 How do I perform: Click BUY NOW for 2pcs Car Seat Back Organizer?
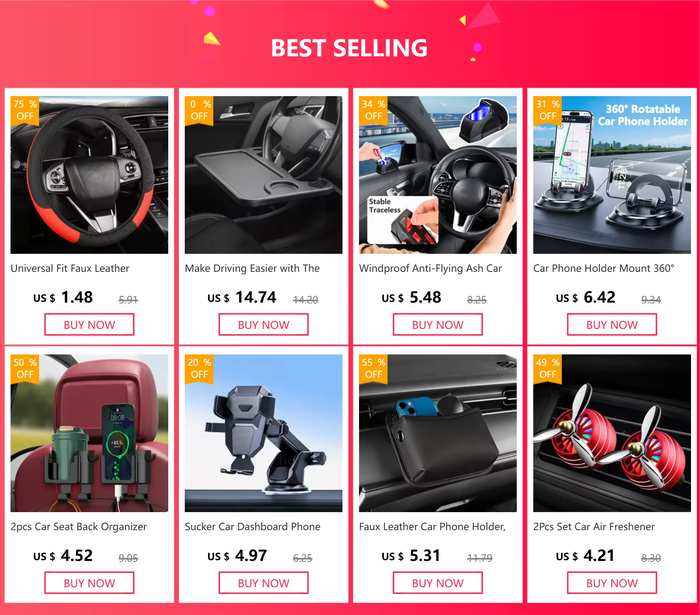pyautogui.click(x=89, y=583)
